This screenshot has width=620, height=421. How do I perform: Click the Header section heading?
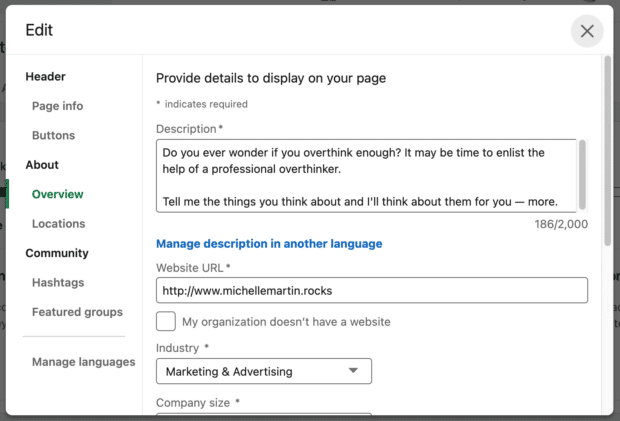45,76
